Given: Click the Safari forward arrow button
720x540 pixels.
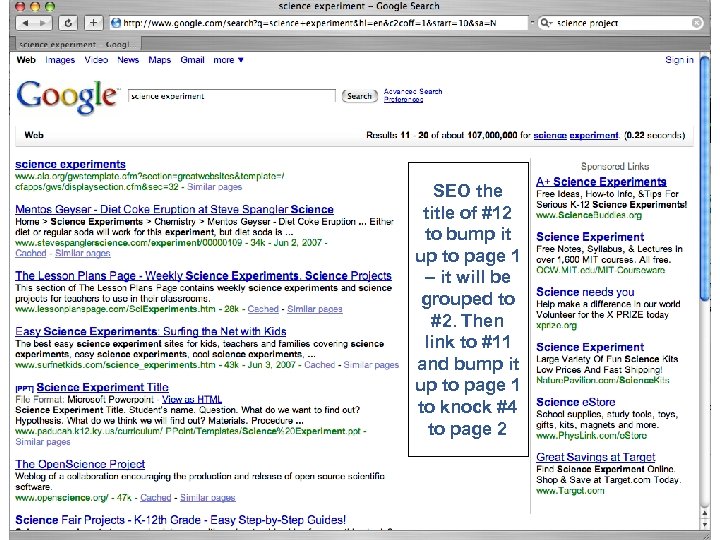Looking at the screenshot, I should (x=43, y=23).
